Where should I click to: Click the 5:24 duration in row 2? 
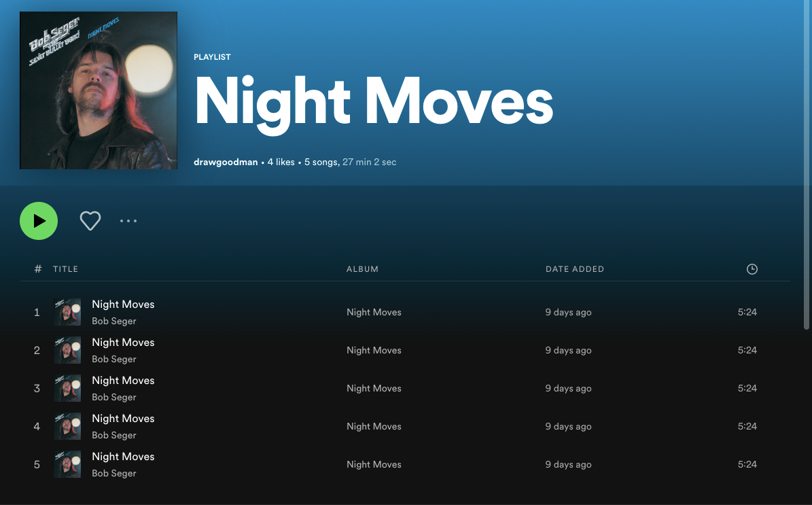747,350
